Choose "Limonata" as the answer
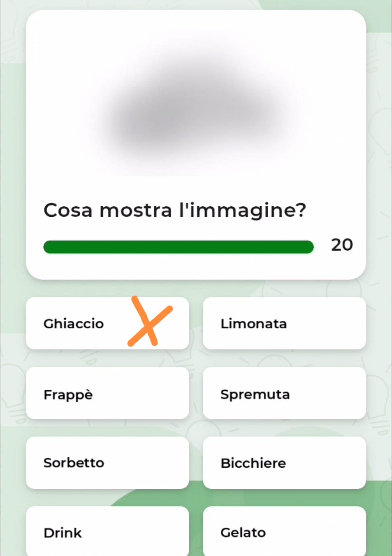This screenshot has width=392, height=556. point(284,324)
